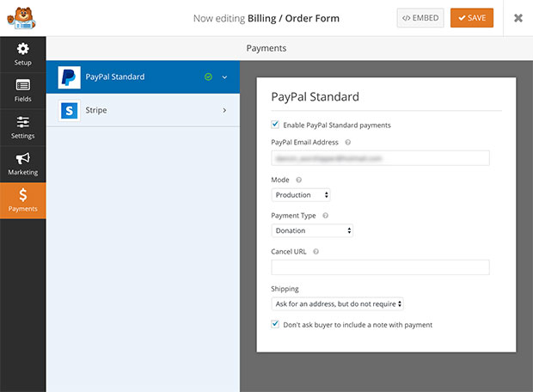Open the Settings sliders panel
533x392 pixels.
[x=22, y=127]
